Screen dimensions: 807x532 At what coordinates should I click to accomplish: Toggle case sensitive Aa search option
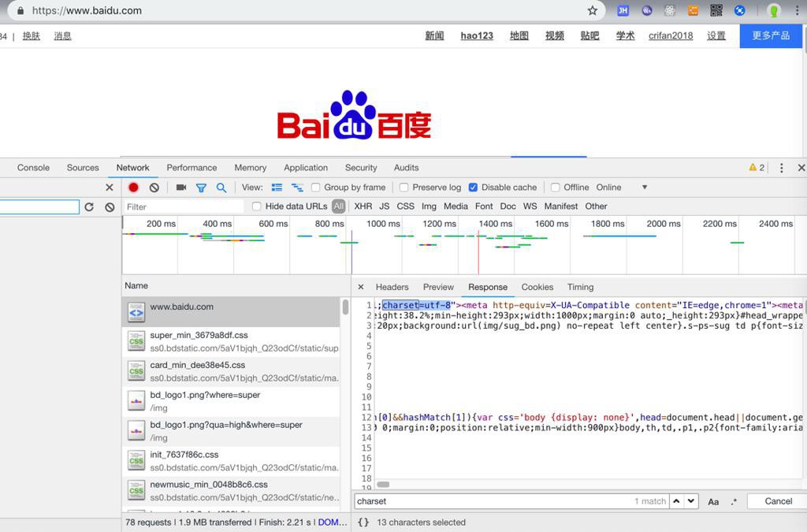713,501
